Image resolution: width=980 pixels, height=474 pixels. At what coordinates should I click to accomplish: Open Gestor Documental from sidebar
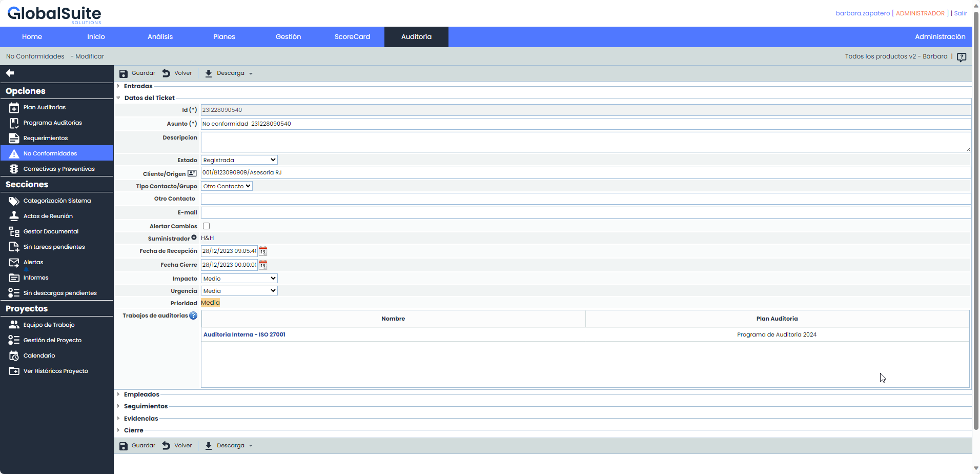(51, 231)
